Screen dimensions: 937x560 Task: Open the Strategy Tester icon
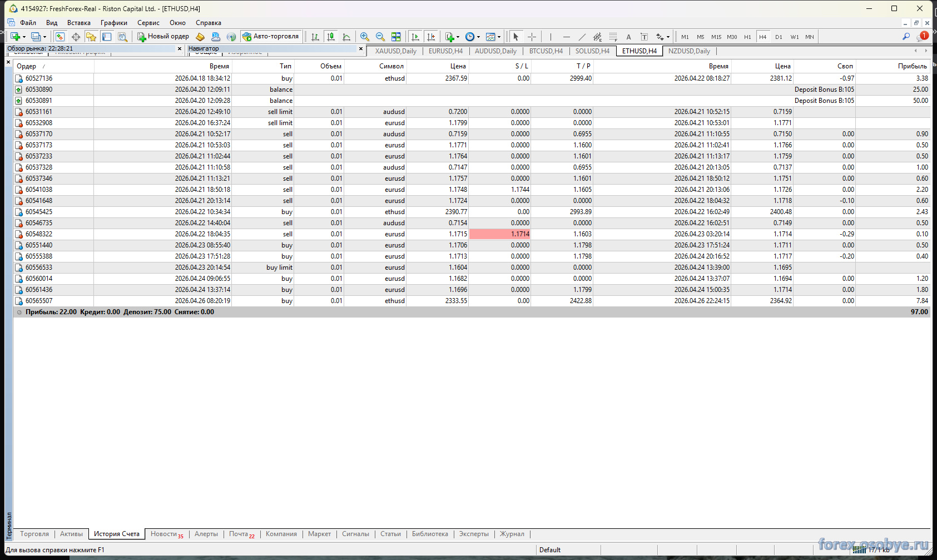(123, 37)
